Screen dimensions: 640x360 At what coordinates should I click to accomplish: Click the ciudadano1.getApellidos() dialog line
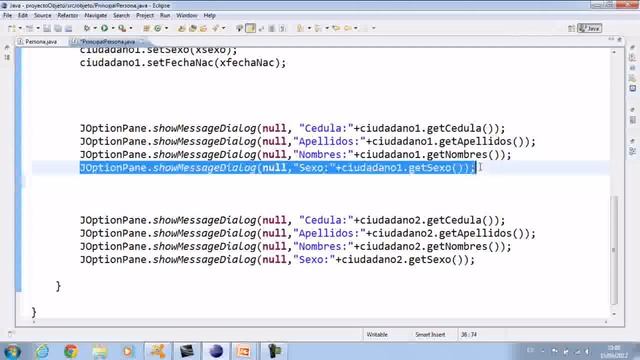tap(307, 141)
